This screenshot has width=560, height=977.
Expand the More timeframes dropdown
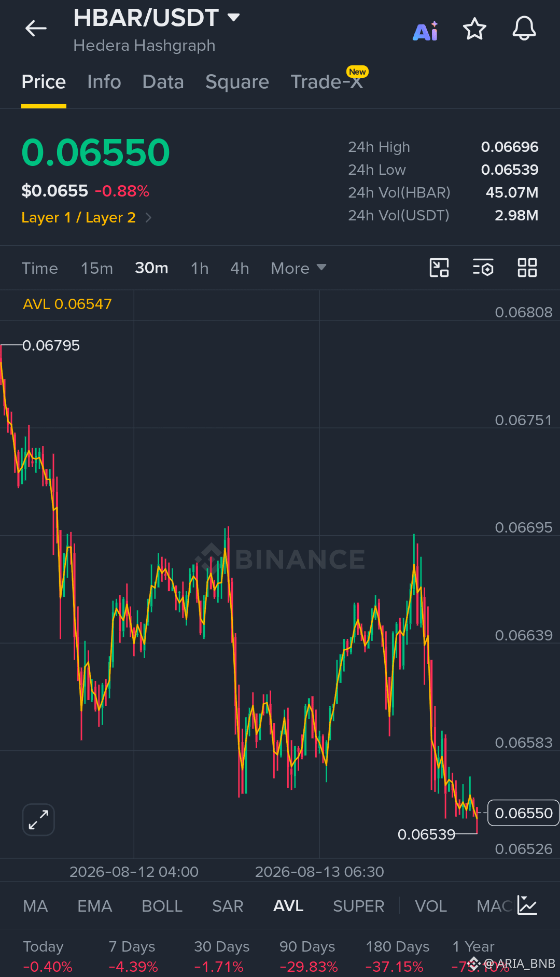(298, 268)
